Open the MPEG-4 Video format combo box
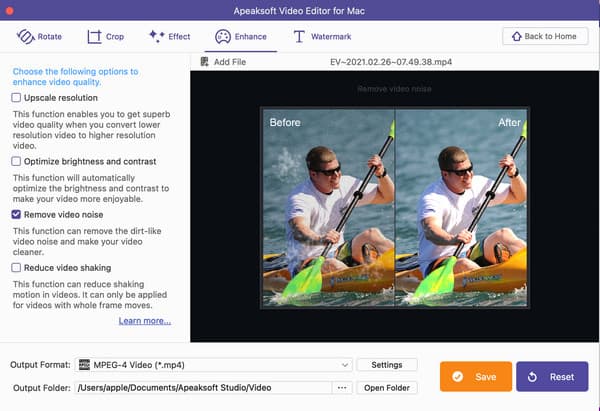This screenshot has width=600, height=411. point(214,365)
